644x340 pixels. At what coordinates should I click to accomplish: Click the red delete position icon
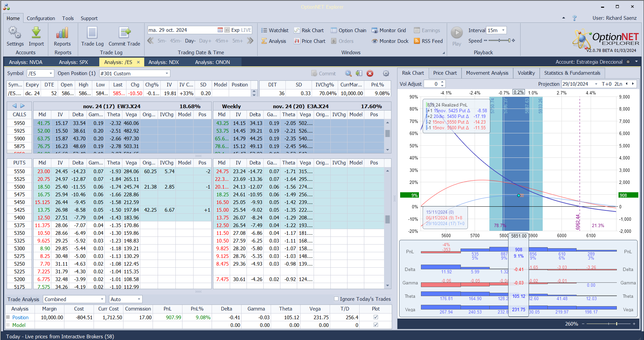point(370,73)
